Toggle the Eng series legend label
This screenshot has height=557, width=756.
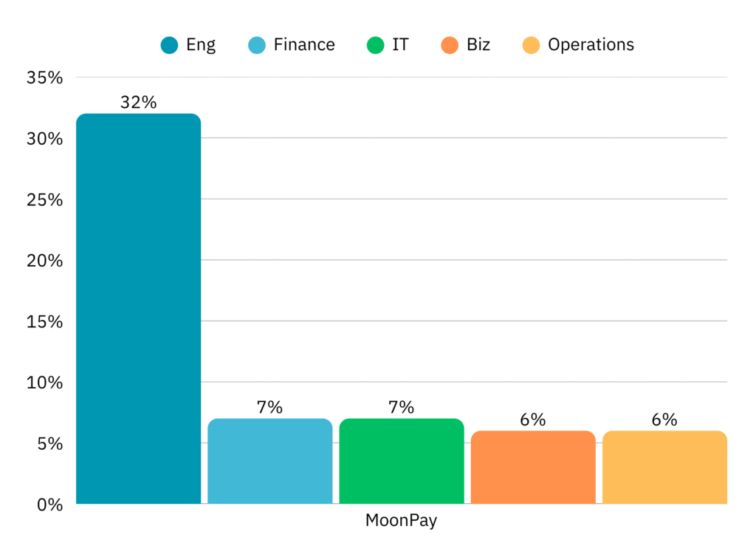pos(201,45)
